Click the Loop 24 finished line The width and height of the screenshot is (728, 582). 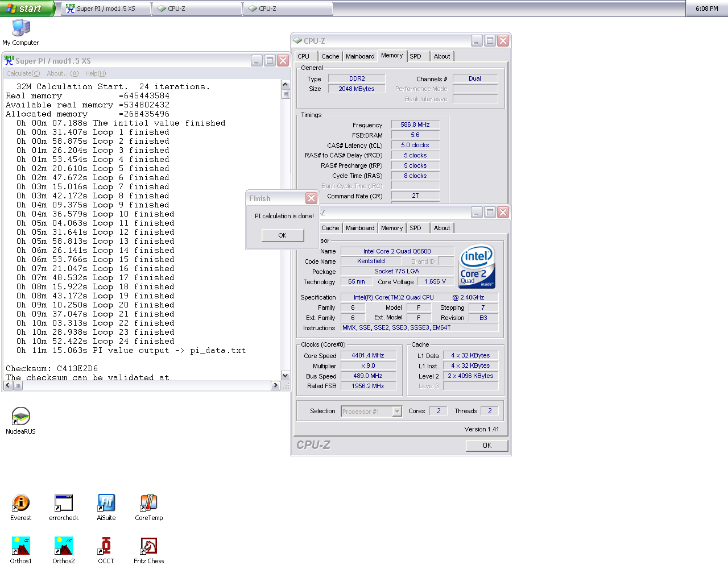(96, 341)
